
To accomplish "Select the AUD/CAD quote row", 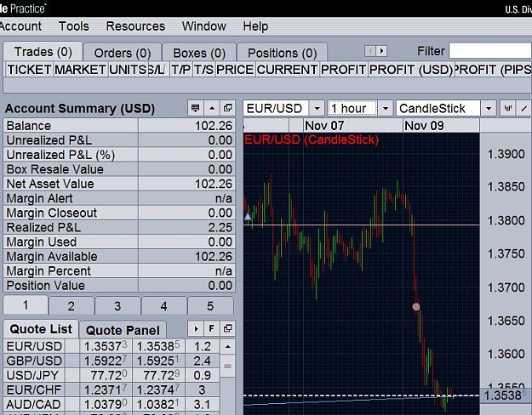I will click(x=112, y=404).
